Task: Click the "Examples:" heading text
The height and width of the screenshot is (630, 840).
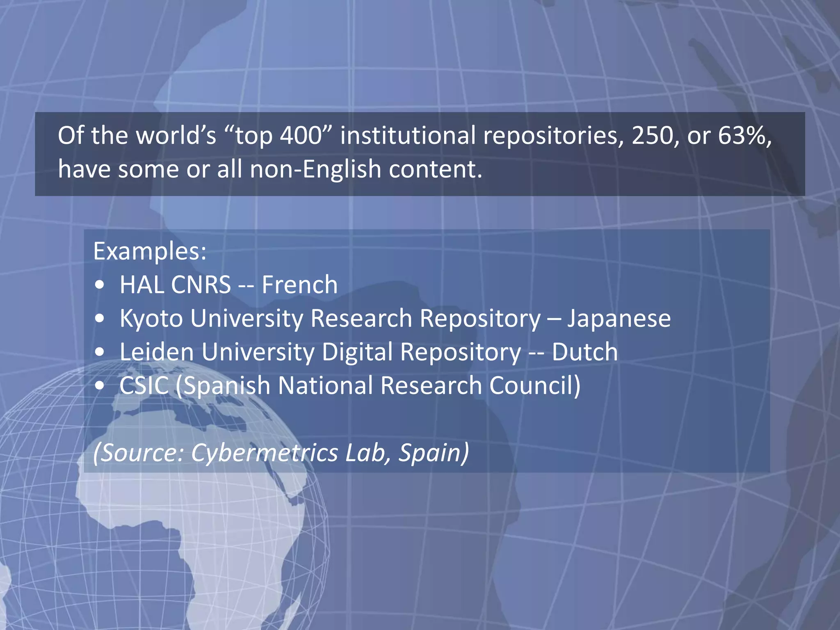Action: click(150, 251)
